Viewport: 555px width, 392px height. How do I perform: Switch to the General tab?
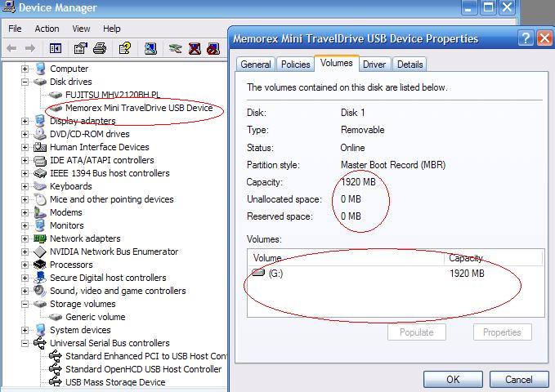click(256, 65)
